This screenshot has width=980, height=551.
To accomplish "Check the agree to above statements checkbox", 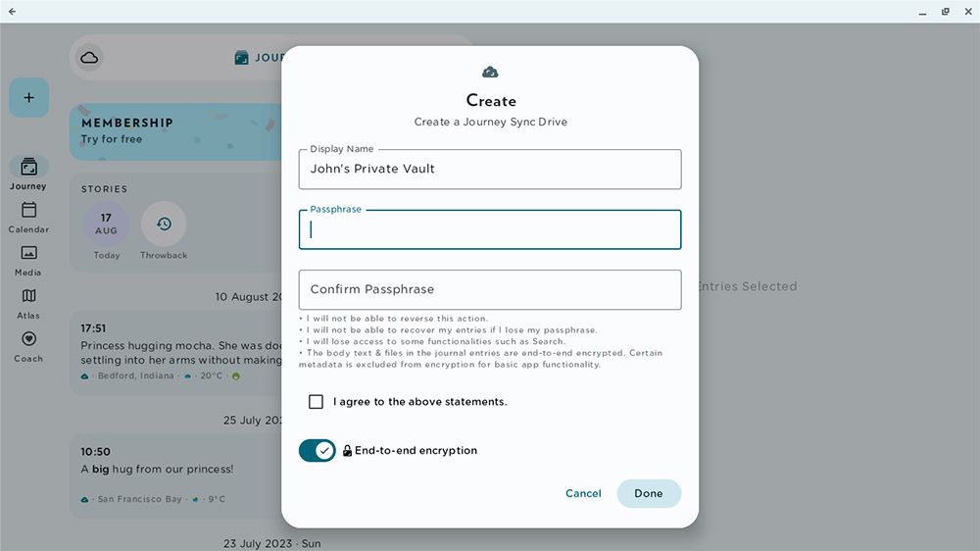I will coord(317,402).
